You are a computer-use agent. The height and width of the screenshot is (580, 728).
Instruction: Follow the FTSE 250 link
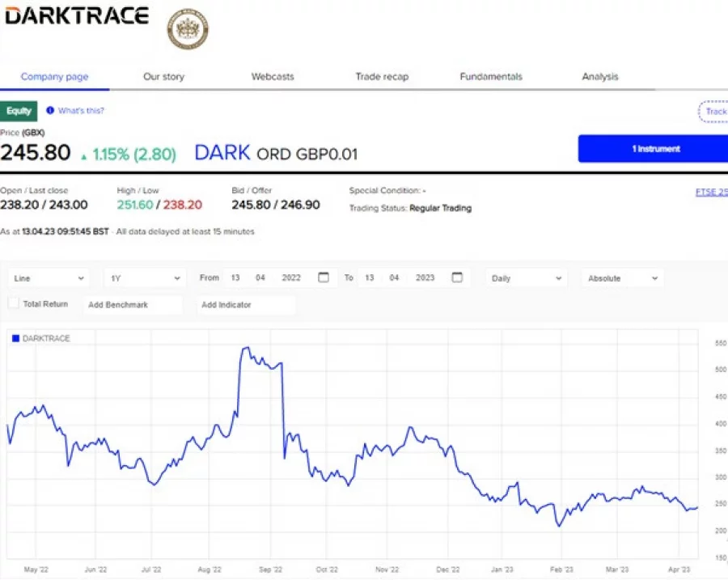(711, 192)
